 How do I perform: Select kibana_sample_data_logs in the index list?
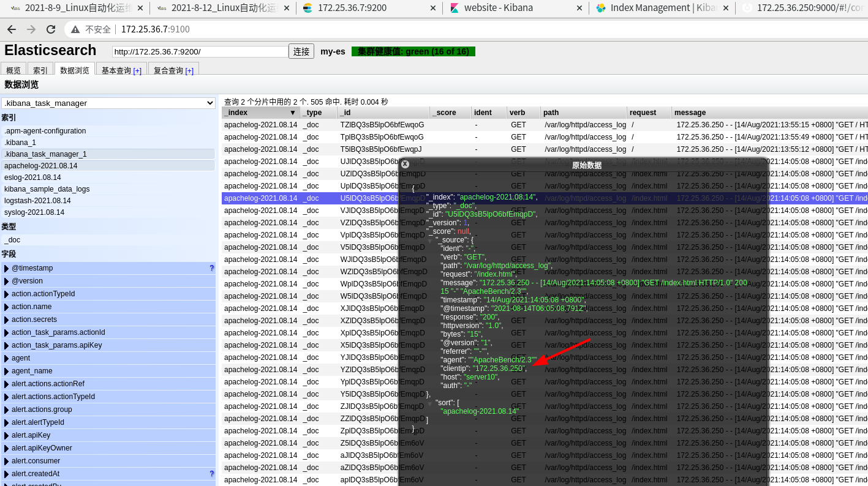108,189
